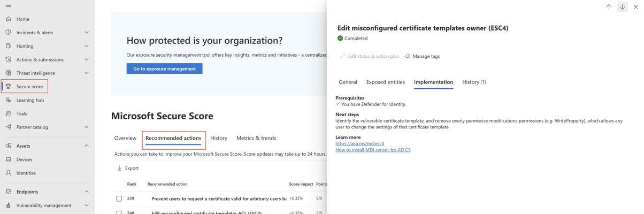Open Edit misconfigured certificate templates ACL row
The height and width of the screenshot is (214, 644).
[206, 212]
